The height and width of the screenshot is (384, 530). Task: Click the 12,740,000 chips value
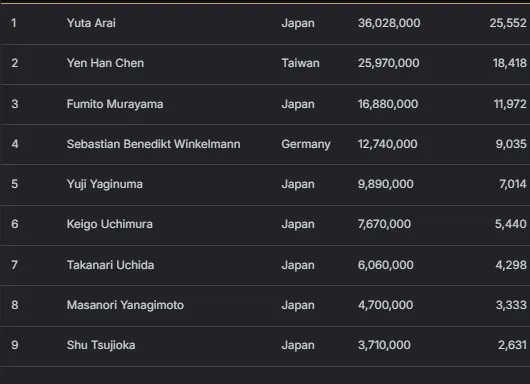coord(388,144)
